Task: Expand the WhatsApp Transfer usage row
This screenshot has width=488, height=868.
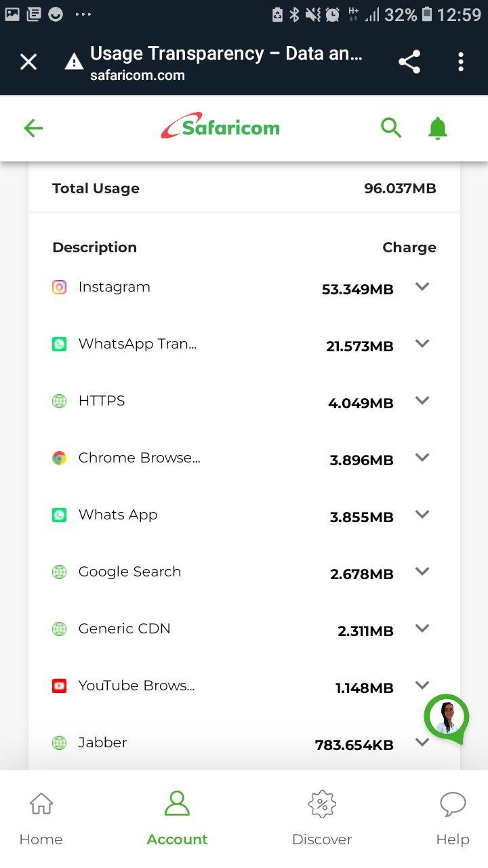Action: [422, 344]
